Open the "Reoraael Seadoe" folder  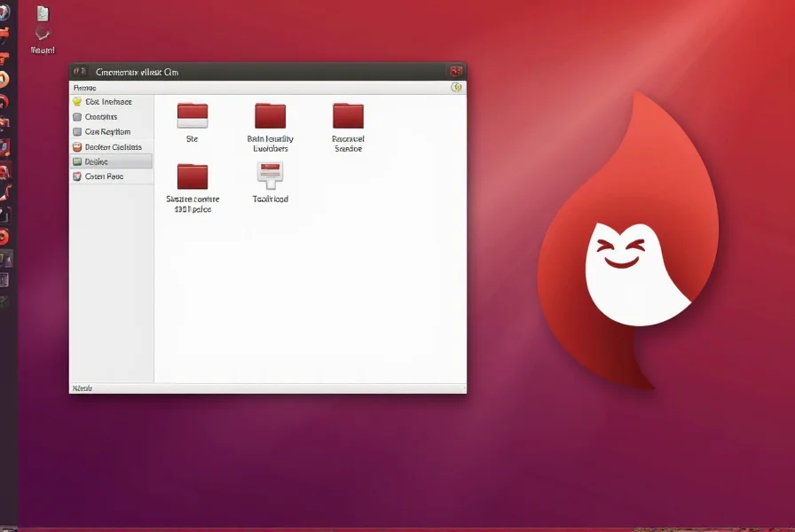pyautogui.click(x=348, y=116)
